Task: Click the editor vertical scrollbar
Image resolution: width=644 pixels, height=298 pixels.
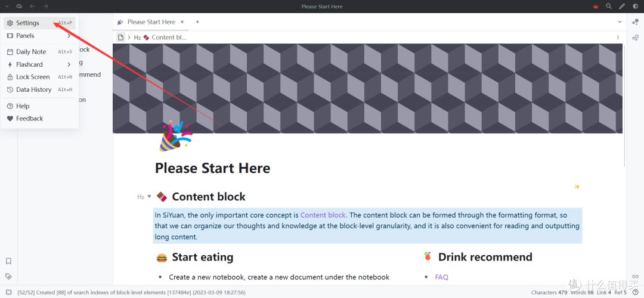Action: click(x=624, y=105)
